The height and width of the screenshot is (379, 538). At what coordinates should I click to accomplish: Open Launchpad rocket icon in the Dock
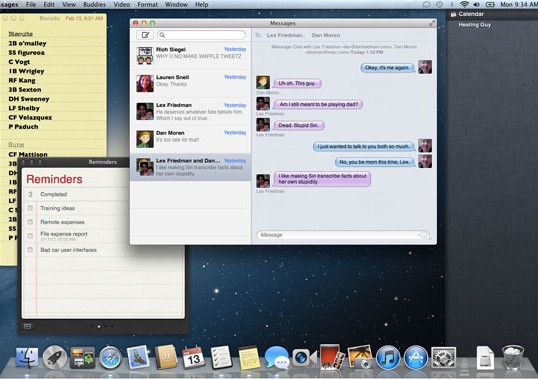[x=54, y=357]
